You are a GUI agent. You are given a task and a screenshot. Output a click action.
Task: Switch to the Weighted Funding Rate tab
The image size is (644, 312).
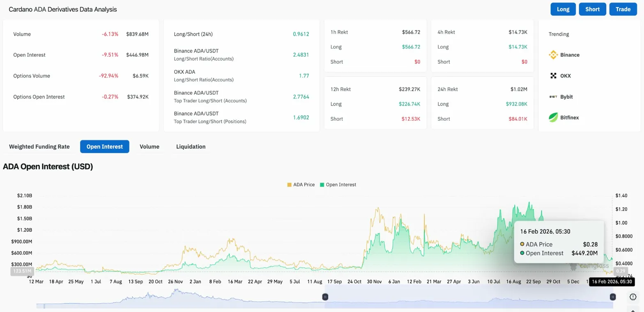[39, 147]
